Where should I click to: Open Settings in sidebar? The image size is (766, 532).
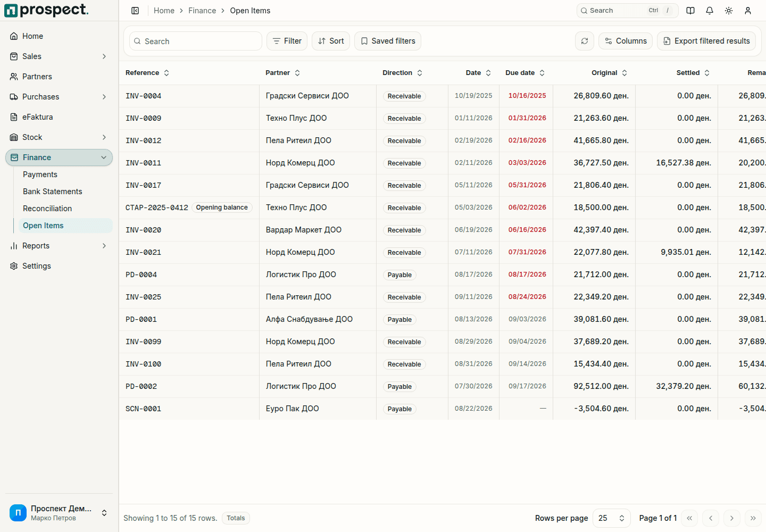59,266
